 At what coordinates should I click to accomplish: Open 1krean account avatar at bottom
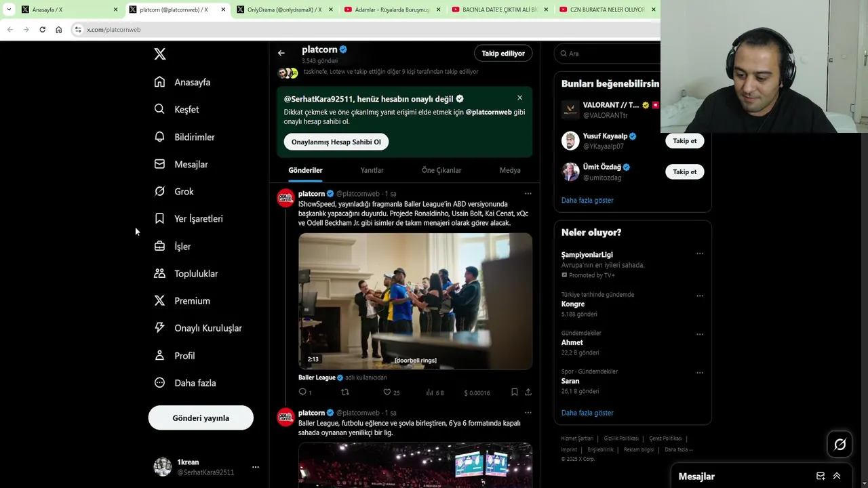[x=163, y=467]
